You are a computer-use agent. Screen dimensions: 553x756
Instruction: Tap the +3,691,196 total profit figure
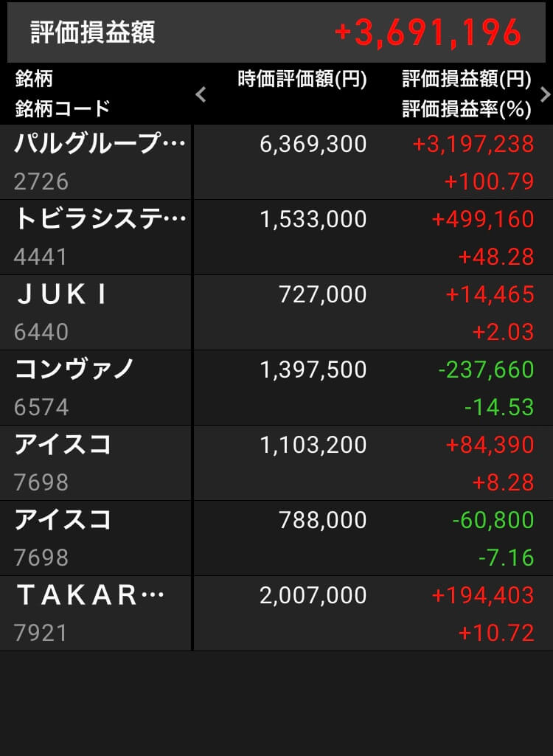click(428, 32)
